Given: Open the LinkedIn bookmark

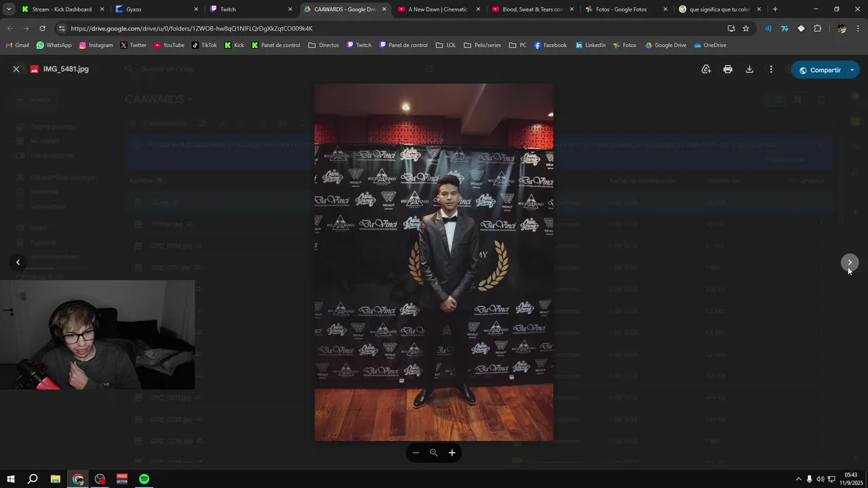Looking at the screenshot, I should (590, 45).
